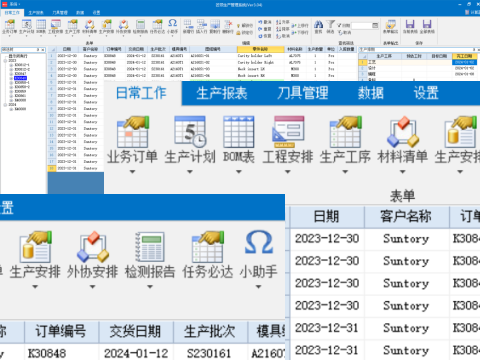
Task: Collapse the 2023 node in the tree
Action: [5, 61]
